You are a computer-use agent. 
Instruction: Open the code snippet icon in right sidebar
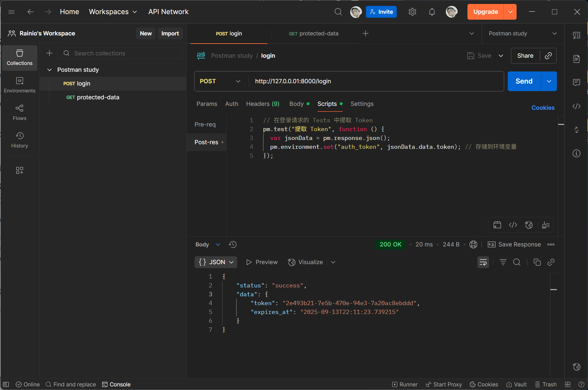pos(577,106)
